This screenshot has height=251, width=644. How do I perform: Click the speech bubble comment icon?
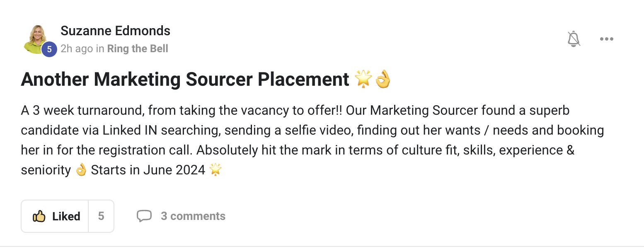144,216
